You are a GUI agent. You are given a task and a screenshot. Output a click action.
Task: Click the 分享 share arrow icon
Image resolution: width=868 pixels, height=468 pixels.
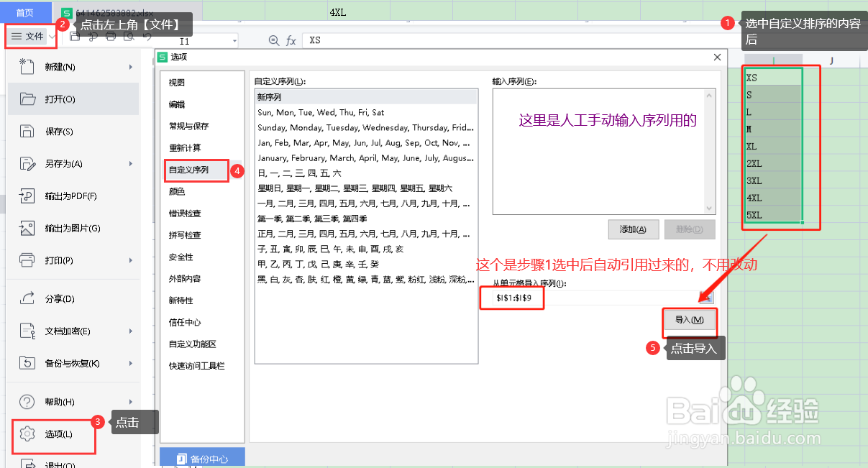pyautogui.click(x=27, y=298)
